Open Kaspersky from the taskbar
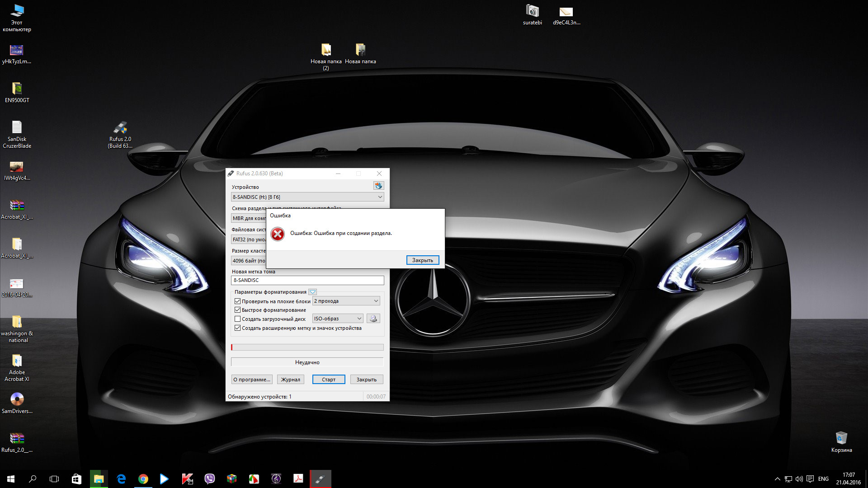Image resolution: width=868 pixels, height=488 pixels. click(187, 479)
